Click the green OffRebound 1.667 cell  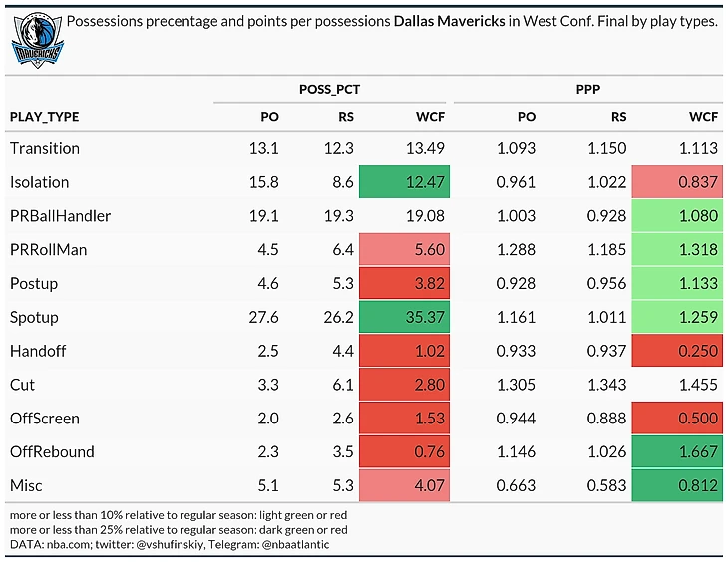pyautogui.click(x=677, y=452)
